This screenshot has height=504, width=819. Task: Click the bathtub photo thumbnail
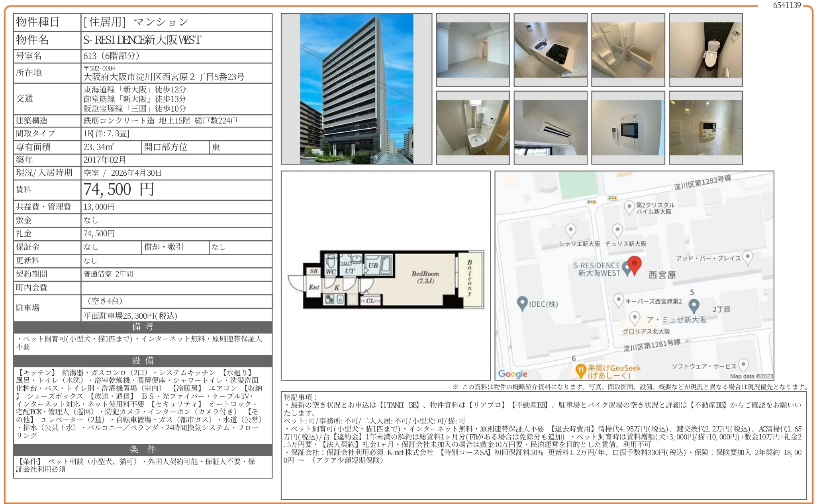pyautogui.click(x=627, y=49)
